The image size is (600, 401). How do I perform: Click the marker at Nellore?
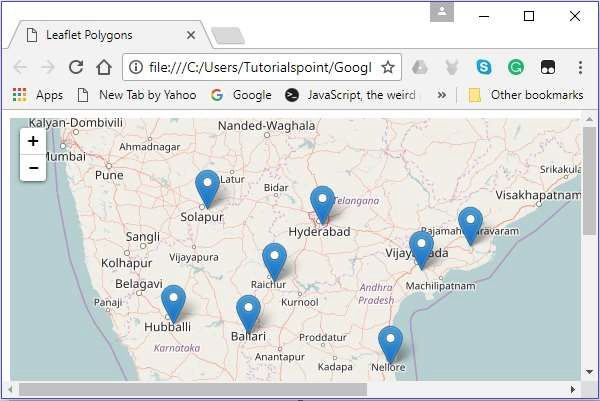390,342
